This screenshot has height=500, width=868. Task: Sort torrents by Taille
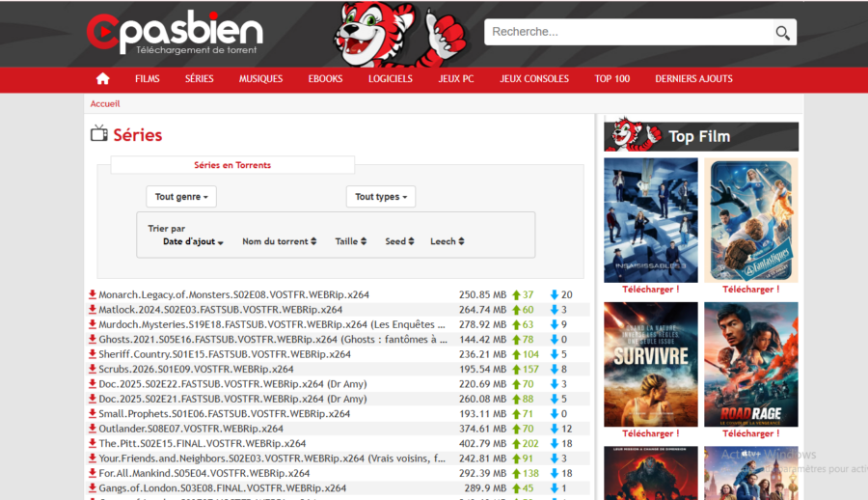pos(351,242)
